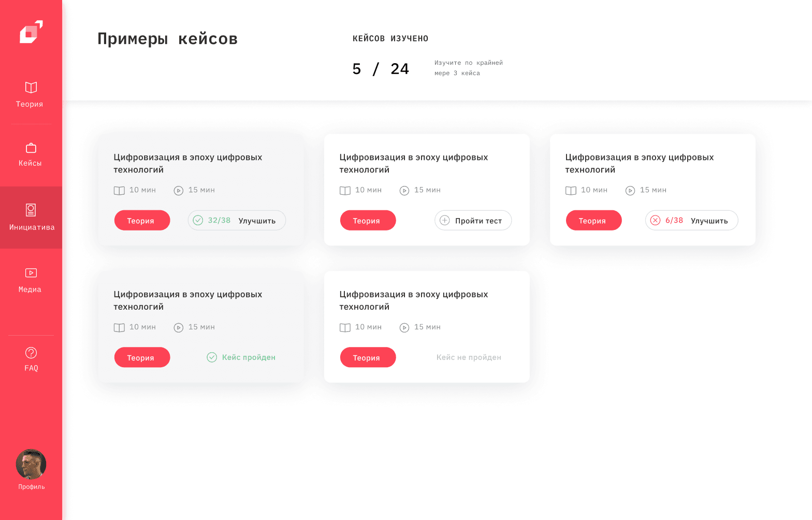Open the Профиль label in the sidebar
The width and height of the screenshot is (812, 520).
(32, 487)
